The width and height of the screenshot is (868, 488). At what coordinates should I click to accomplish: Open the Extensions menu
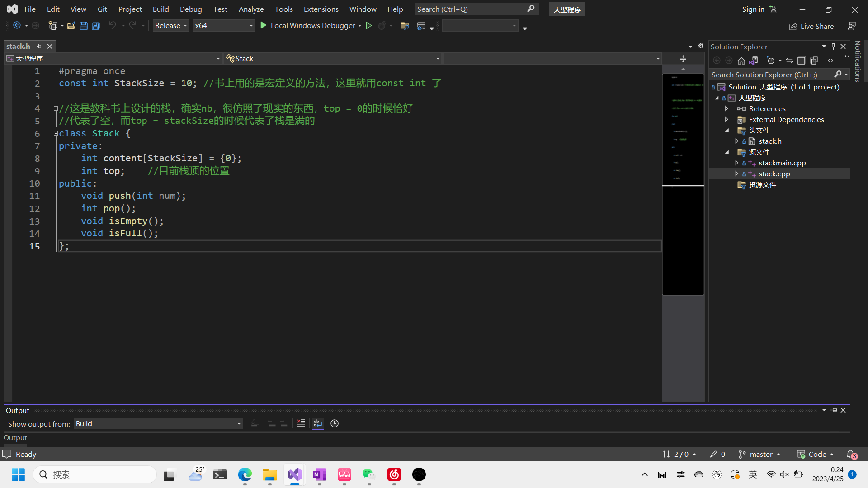(x=321, y=9)
